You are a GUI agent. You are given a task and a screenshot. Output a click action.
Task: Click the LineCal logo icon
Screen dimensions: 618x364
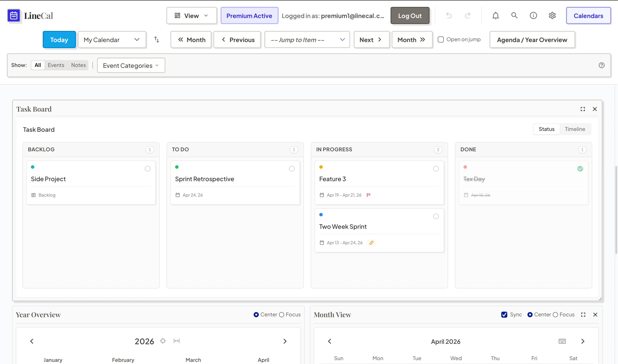[14, 15]
